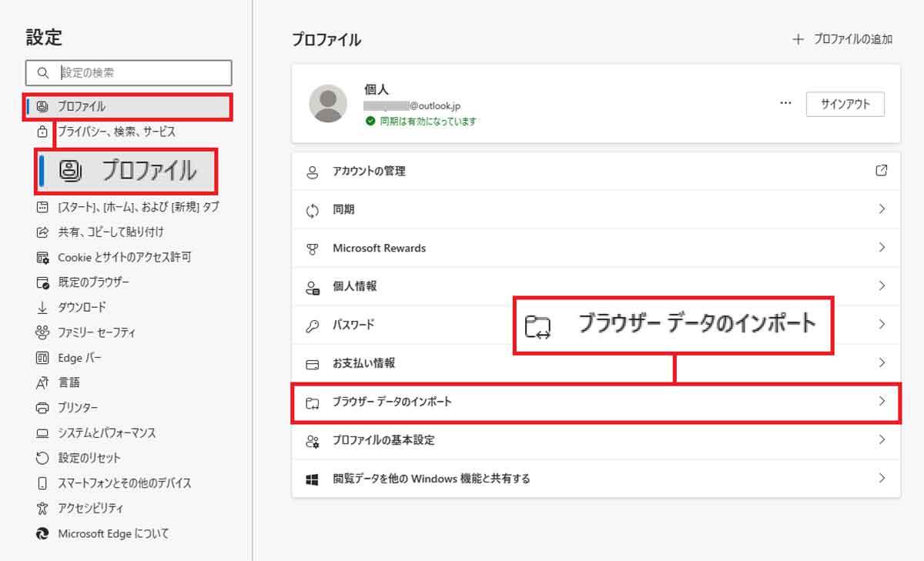The height and width of the screenshot is (561, 924).
Task: Click the Edge logo beside Microsoft Edge について
Action: 42,533
